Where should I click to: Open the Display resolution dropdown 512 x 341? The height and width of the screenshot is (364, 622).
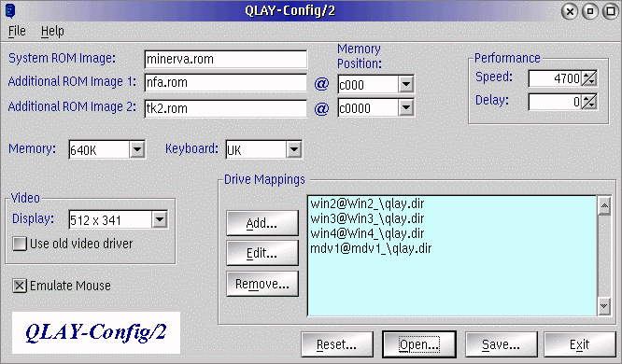160,219
